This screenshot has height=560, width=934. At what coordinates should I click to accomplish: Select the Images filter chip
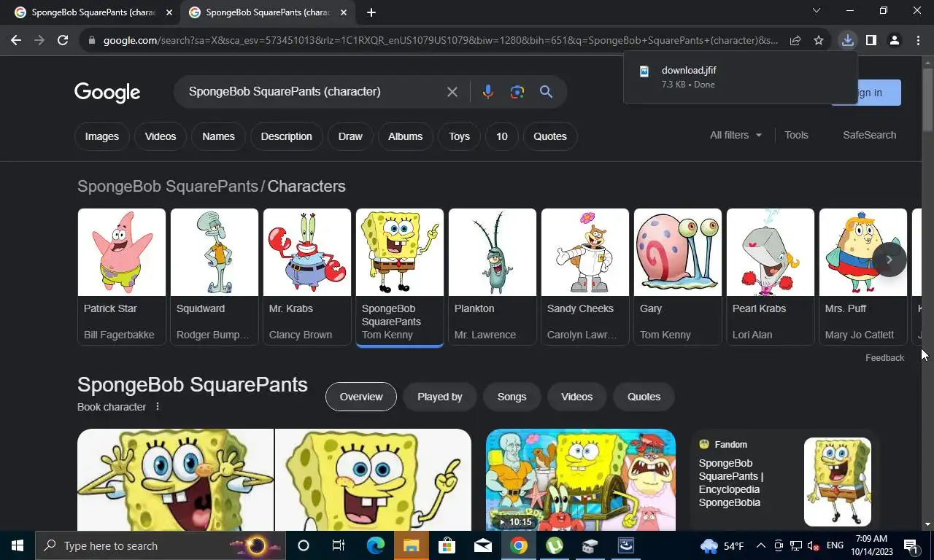(x=102, y=136)
